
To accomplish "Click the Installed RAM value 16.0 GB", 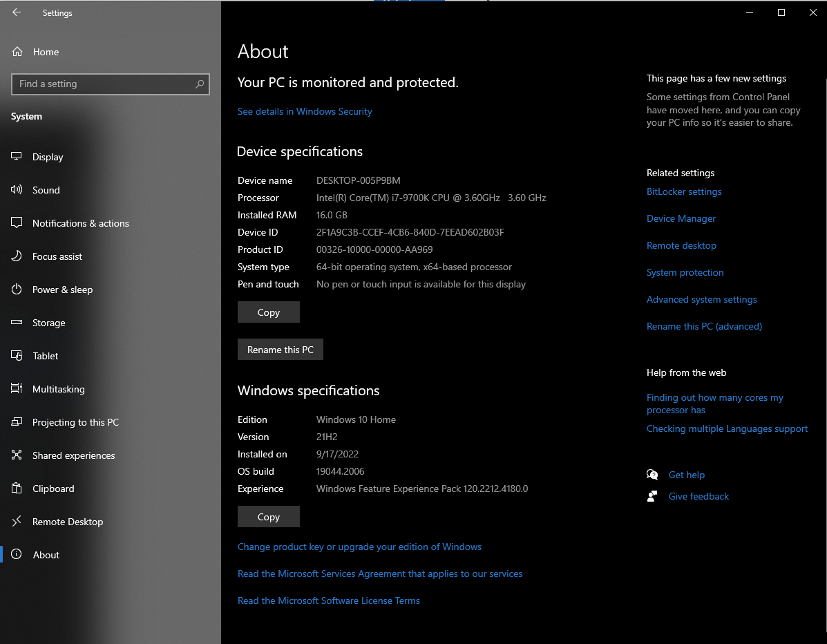I will coord(332,215).
